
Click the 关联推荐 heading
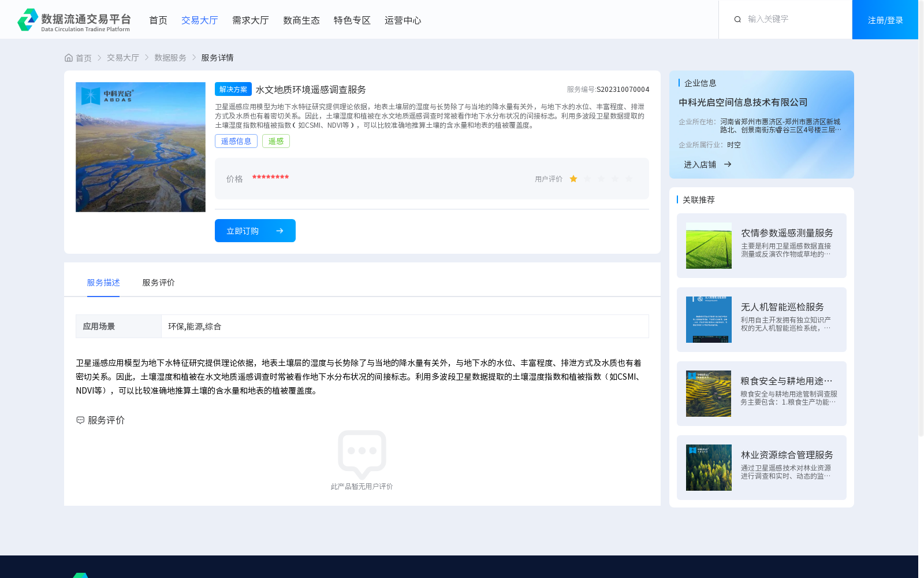699,200
